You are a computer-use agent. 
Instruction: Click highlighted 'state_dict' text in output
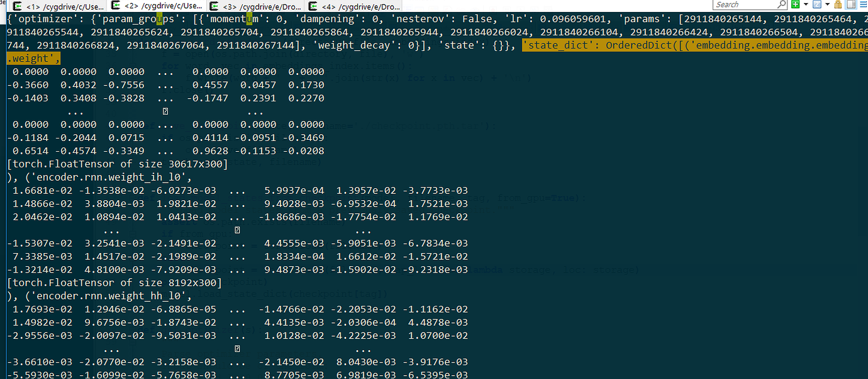pyautogui.click(x=554, y=45)
